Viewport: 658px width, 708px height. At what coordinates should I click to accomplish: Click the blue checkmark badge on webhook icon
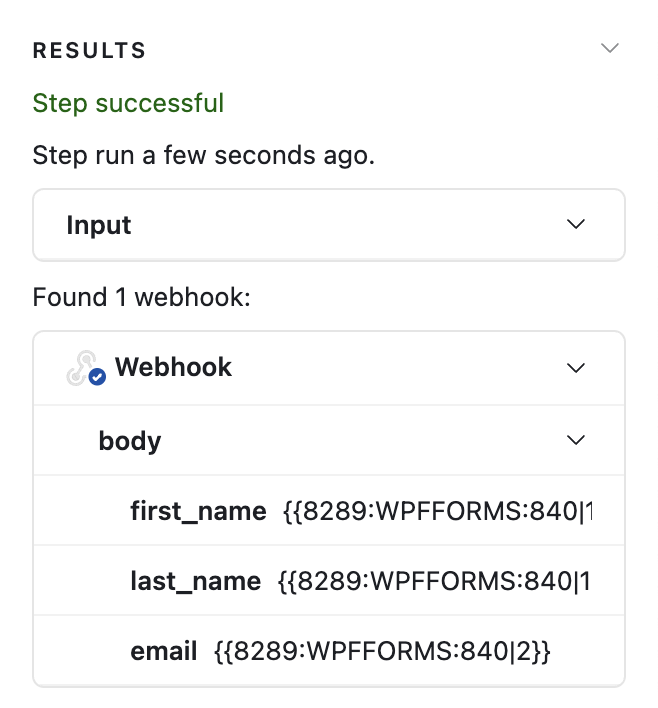[98, 377]
